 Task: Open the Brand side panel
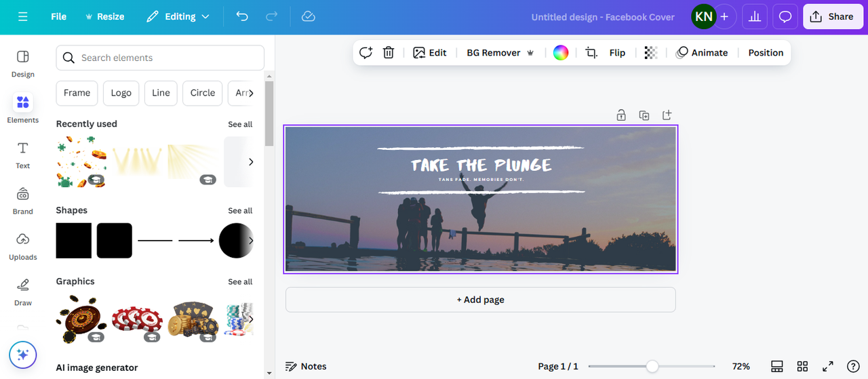coord(23,201)
